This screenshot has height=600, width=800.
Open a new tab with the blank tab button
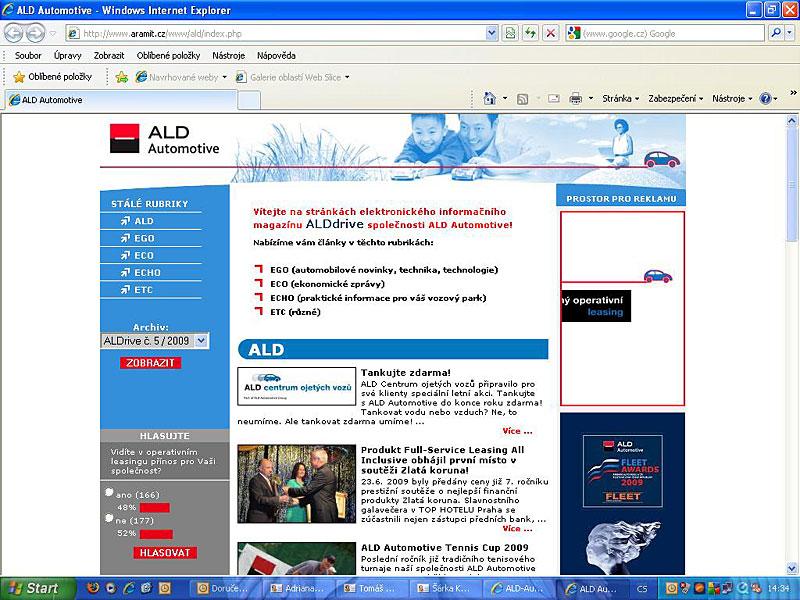tap(249, 100)
